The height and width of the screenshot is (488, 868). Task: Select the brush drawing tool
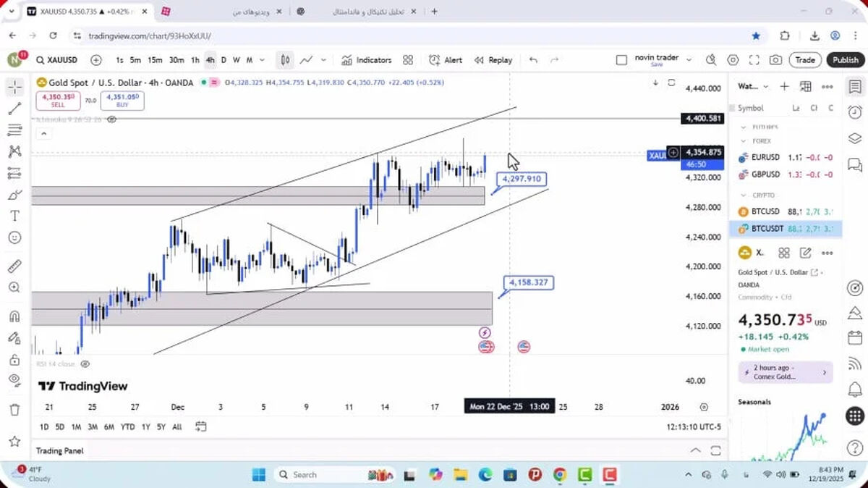coord(14,195)
